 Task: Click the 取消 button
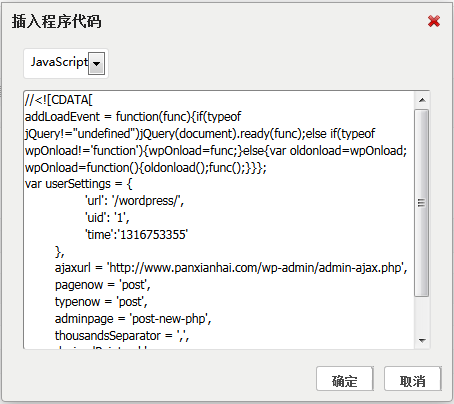(x=413, y=379)
